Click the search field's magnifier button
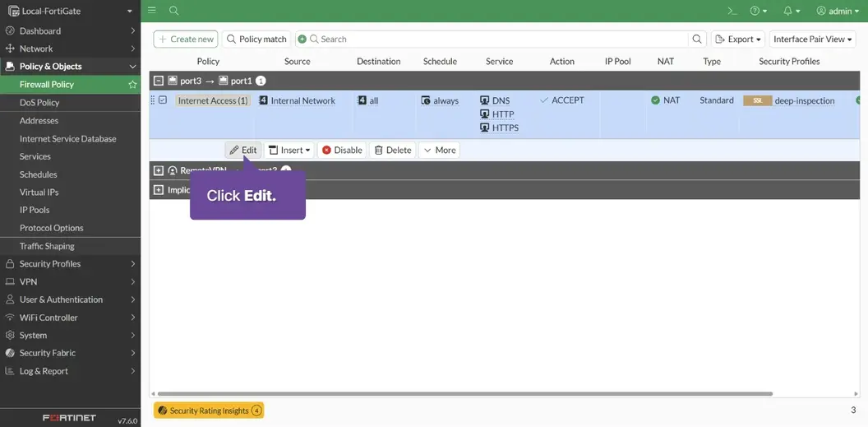Screen dimensions: 868x427 coord(698,39)
